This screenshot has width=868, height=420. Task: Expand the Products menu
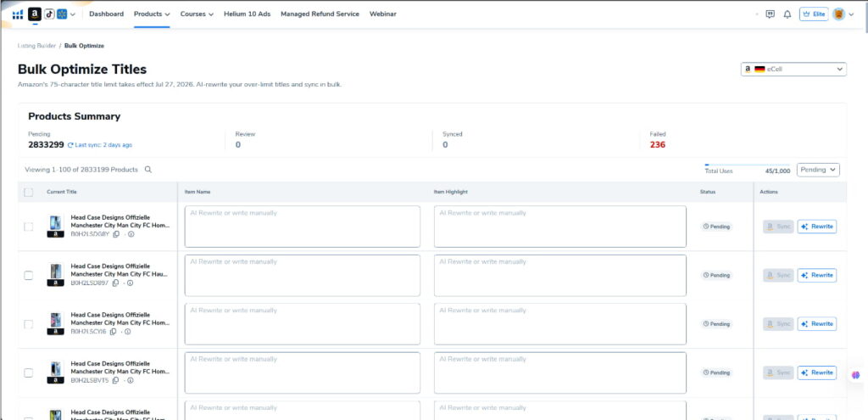pyautogui.click(x=152, y=14)
